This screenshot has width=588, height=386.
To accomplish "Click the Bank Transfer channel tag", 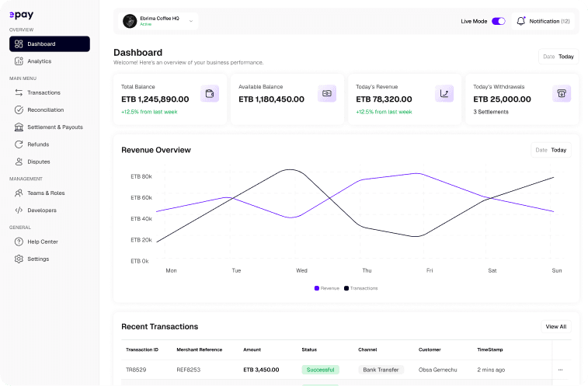I will (x=381, y=370).
